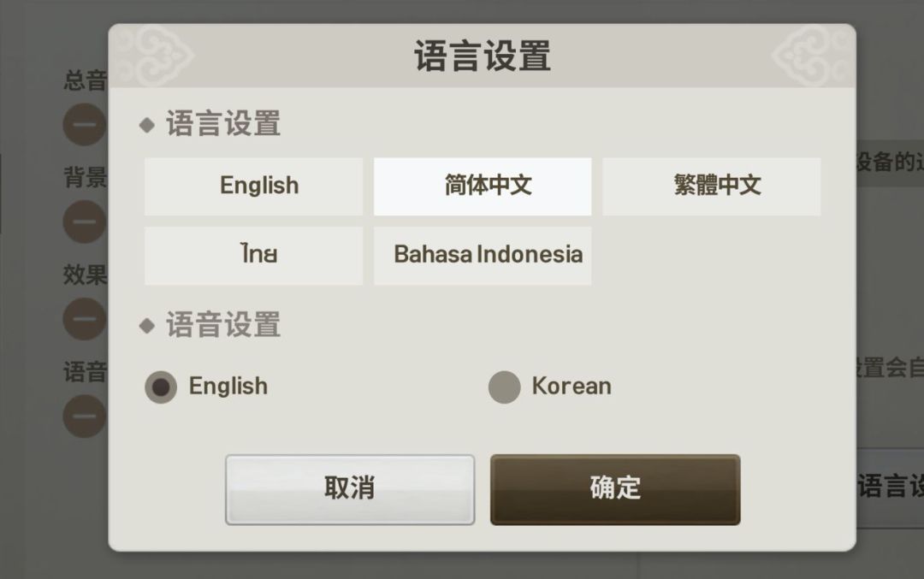Click the diamond bullet beside 语言设置 section heading
The width and height of the screenshot is (924, 579).
point(147,126)
